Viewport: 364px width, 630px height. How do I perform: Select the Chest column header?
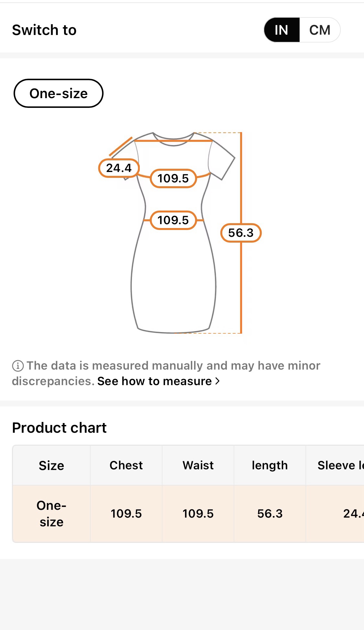[126, 465]
